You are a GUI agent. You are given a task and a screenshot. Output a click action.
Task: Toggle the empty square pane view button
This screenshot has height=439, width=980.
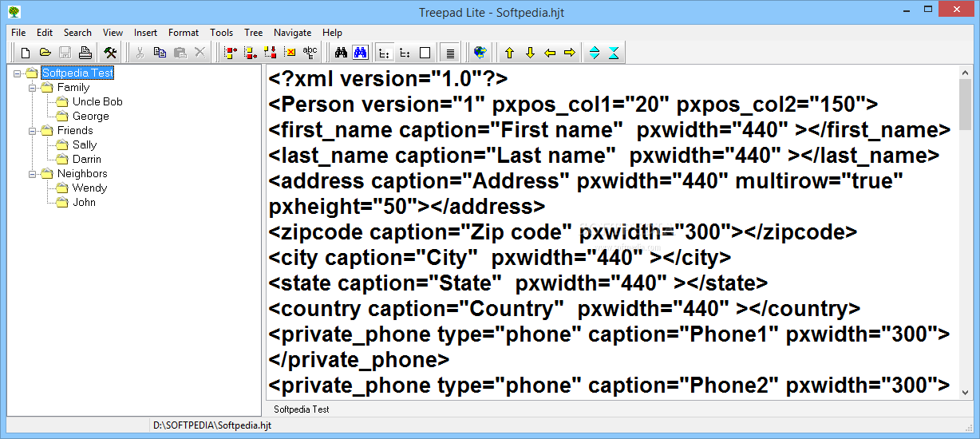(x=425, y=53)
